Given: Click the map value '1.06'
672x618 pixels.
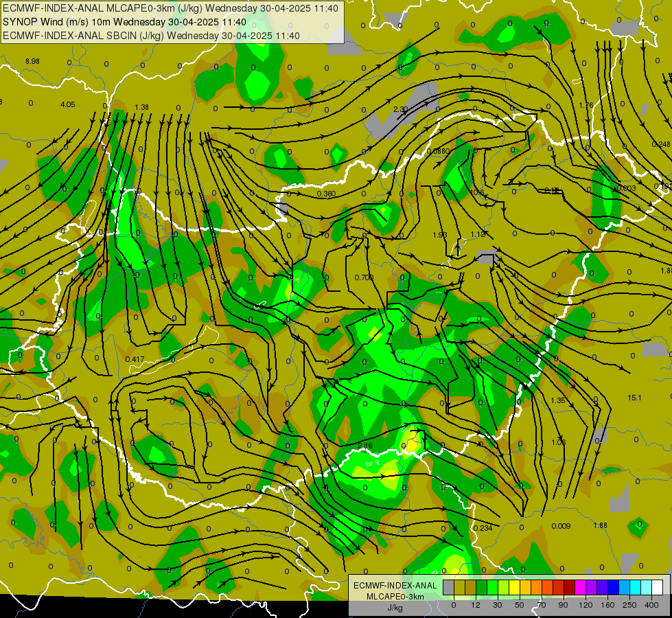Looking at the screenshot, I should (x=559, y=443).
